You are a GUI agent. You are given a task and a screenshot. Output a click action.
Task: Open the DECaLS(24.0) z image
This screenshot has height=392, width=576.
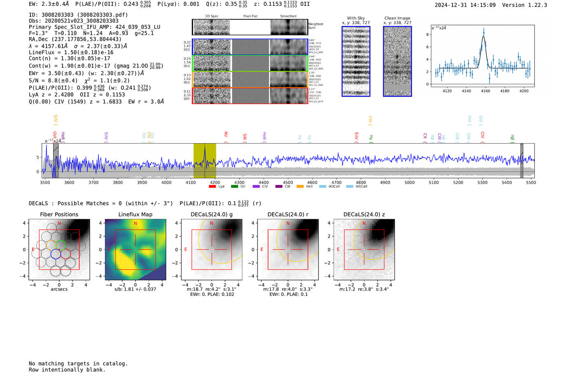(364, 250)
